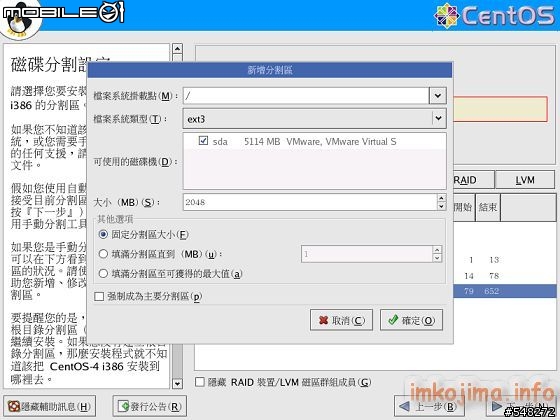Click the left arrow icon on Previous button
Image resolution: width=560 pixels, height=420 pixels.
[x=404, y=406]
